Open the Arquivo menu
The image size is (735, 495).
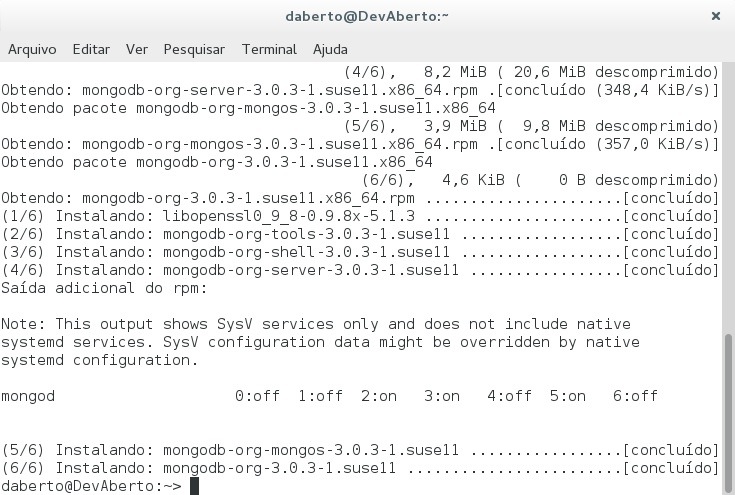(32, 49)
